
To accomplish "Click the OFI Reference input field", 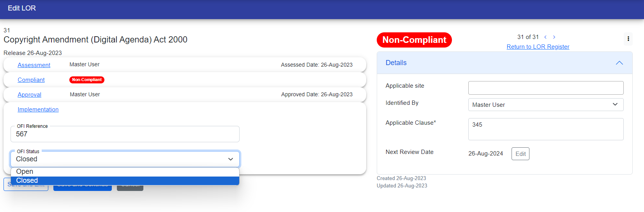I will 125,134.
